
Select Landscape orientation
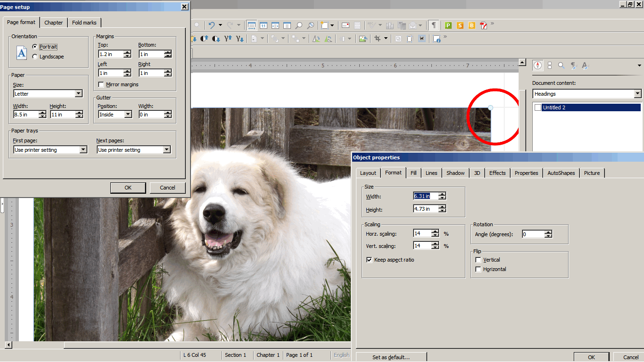pos(35,57)
